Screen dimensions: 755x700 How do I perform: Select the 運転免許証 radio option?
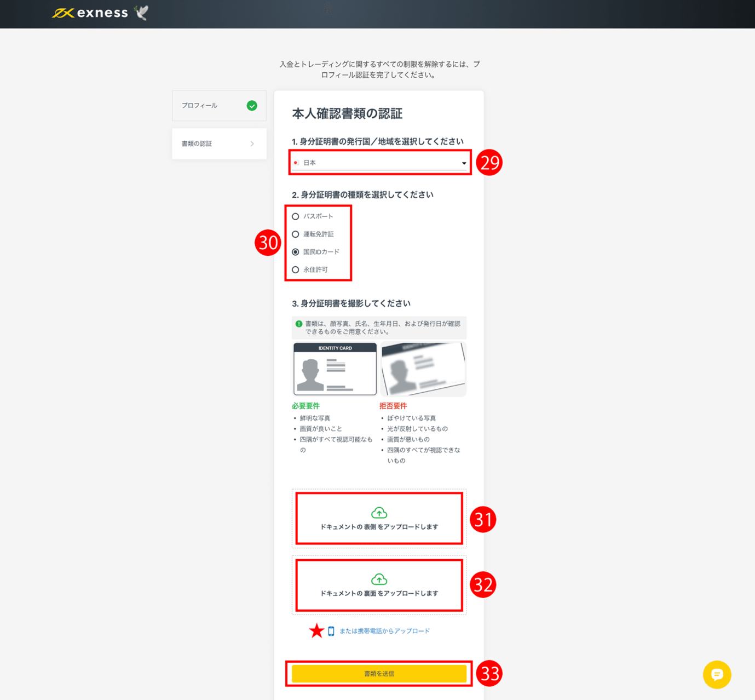click(296, 234)
